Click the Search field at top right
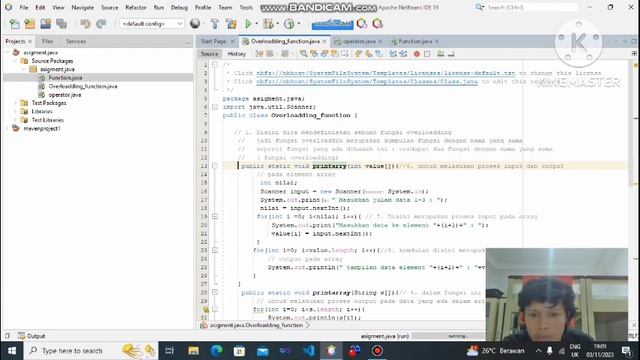 point(532,7)
